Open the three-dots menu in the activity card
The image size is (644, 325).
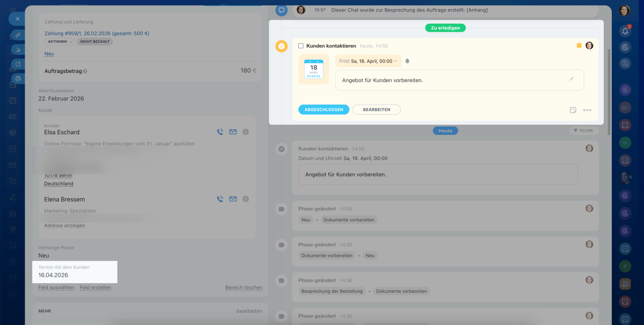point(587,110)
